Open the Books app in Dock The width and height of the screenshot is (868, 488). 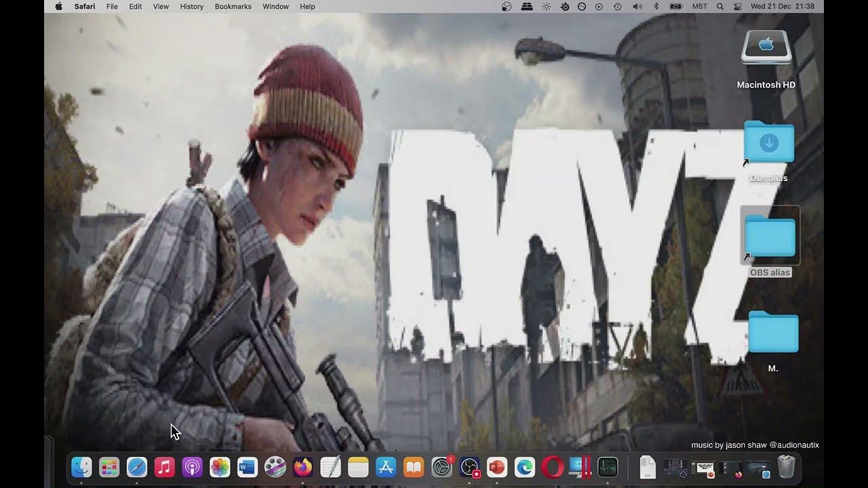pyautogui.click(x=414, y=467)
